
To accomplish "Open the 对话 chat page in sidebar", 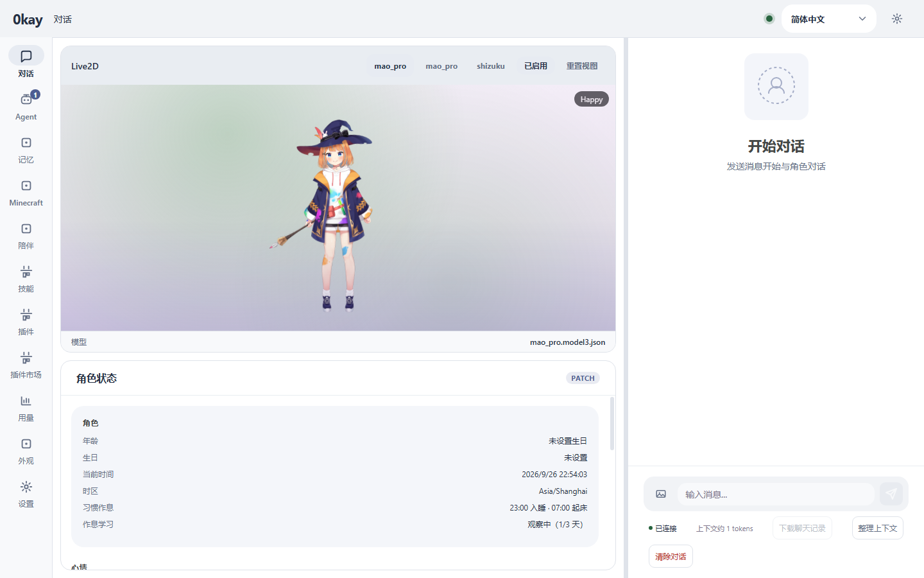I will (x=26, y=62).
